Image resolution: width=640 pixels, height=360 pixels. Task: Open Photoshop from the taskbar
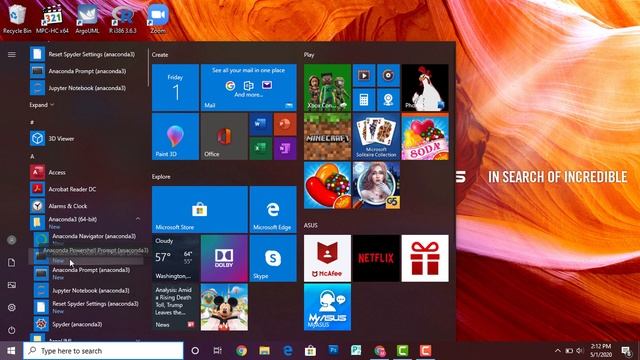click(x=333, y=351)
